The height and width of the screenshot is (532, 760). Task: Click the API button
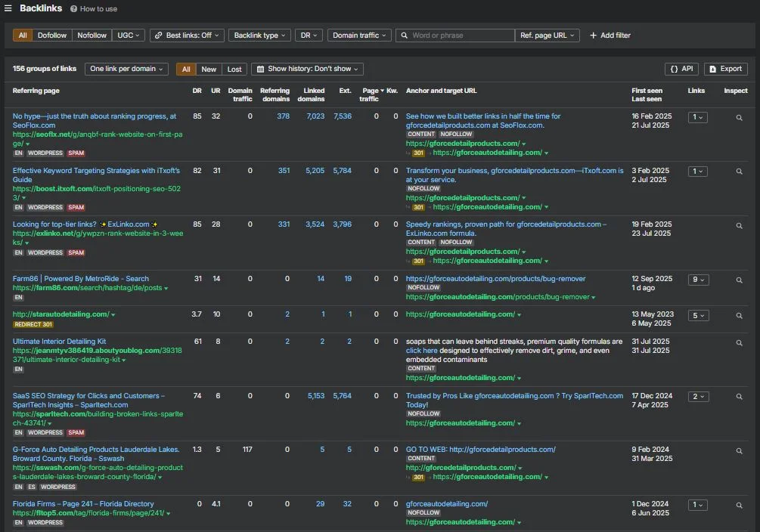tap(681, 69)
